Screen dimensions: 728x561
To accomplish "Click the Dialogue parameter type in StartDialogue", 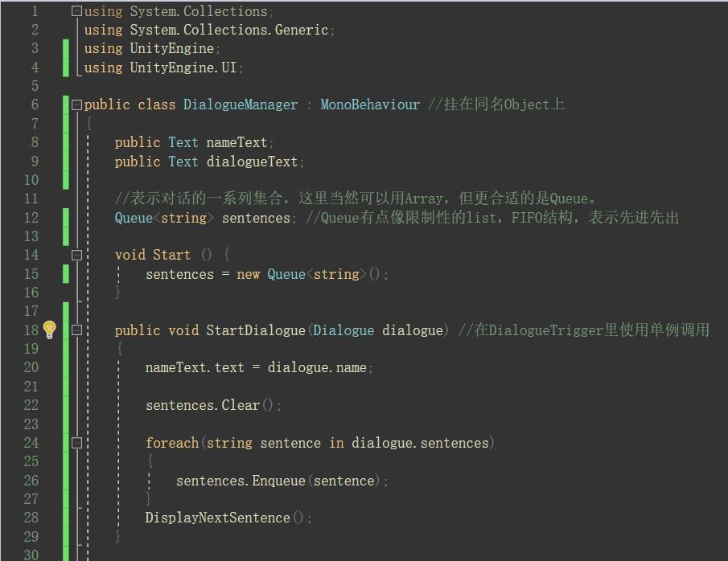I will click(343, 330).
